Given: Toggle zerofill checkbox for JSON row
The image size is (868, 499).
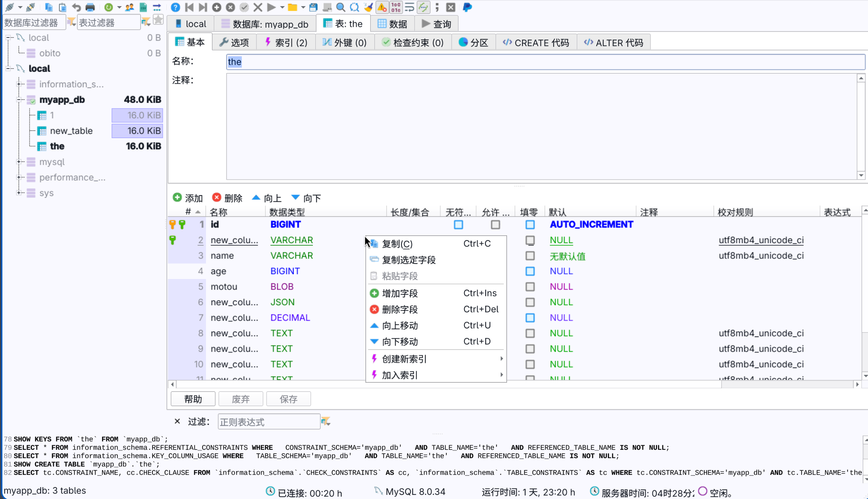Looking at the screenshot, I should pyautogui.click(x=530, y=302).
